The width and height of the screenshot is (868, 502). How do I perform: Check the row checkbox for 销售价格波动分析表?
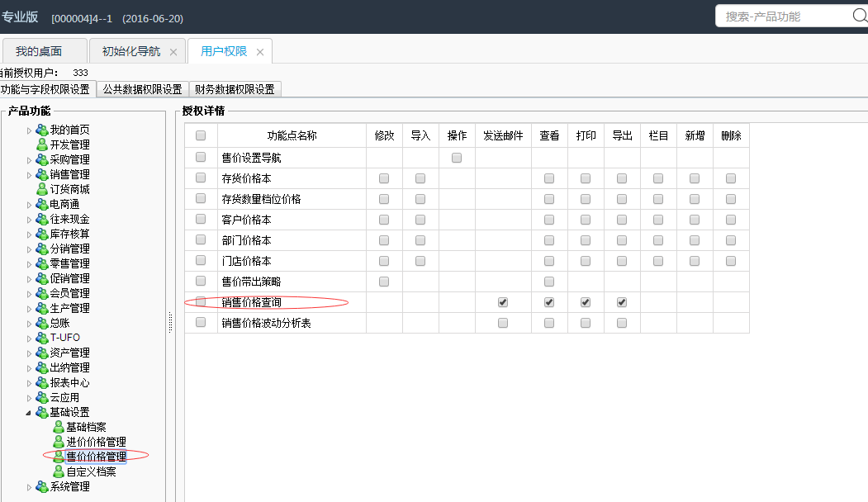[201, 322]
